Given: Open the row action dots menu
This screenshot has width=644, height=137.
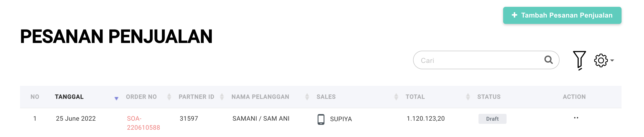Looking at the screenshot, I should (x=576, y=118).
